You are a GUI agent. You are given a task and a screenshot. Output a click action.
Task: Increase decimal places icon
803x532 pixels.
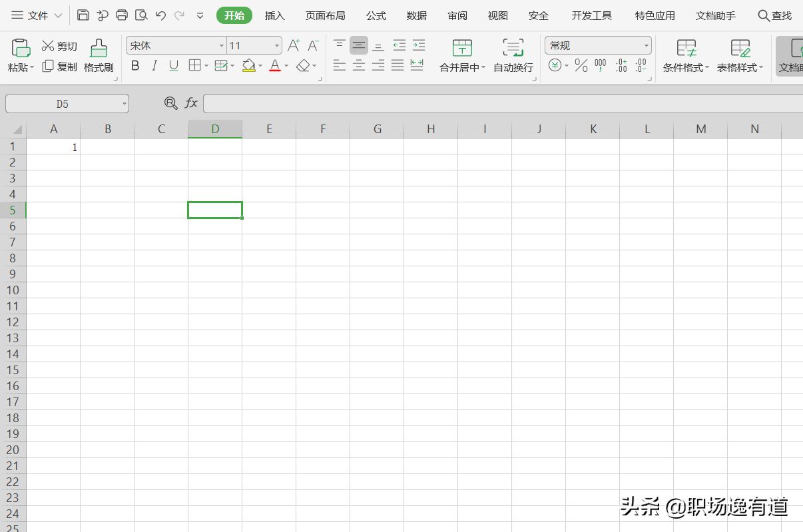pos(621,65)
